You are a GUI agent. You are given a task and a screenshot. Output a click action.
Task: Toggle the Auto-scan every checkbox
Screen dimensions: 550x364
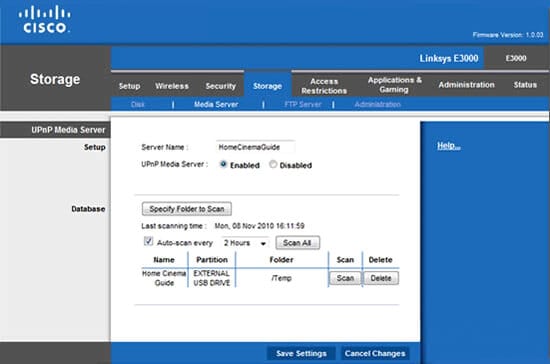[148, 241]
